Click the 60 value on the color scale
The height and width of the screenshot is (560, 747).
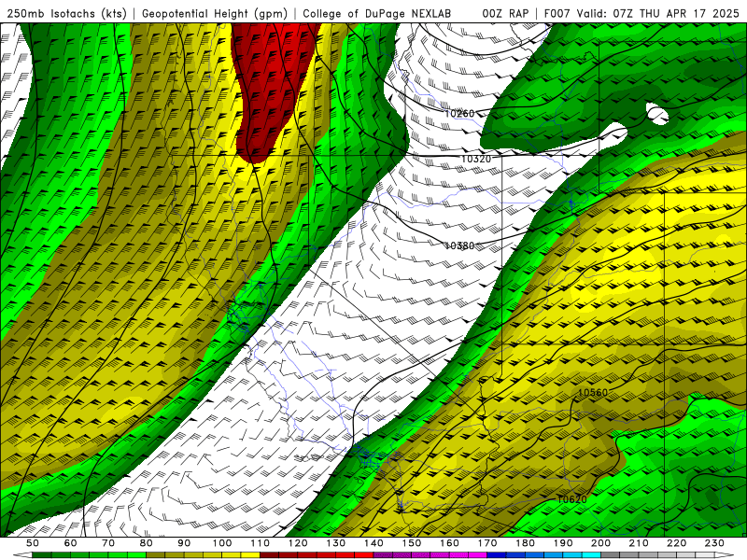click(x=71, y=543)
